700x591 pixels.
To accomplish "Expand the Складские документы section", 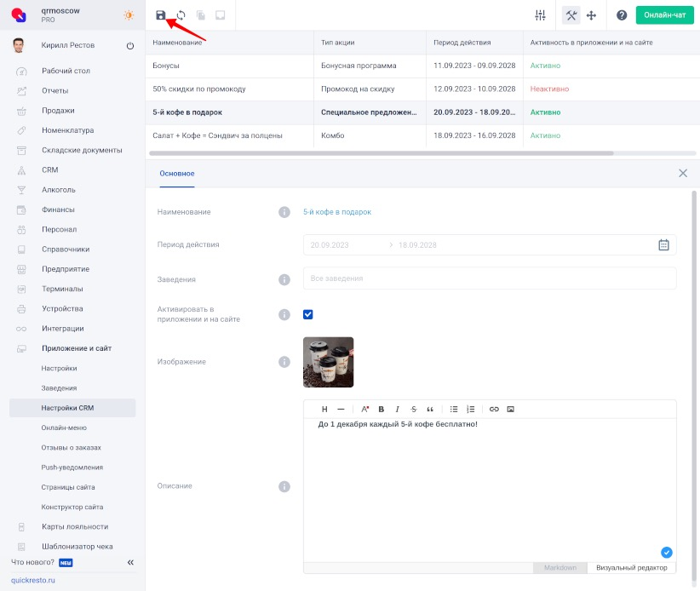I will [x=82, y=150].
